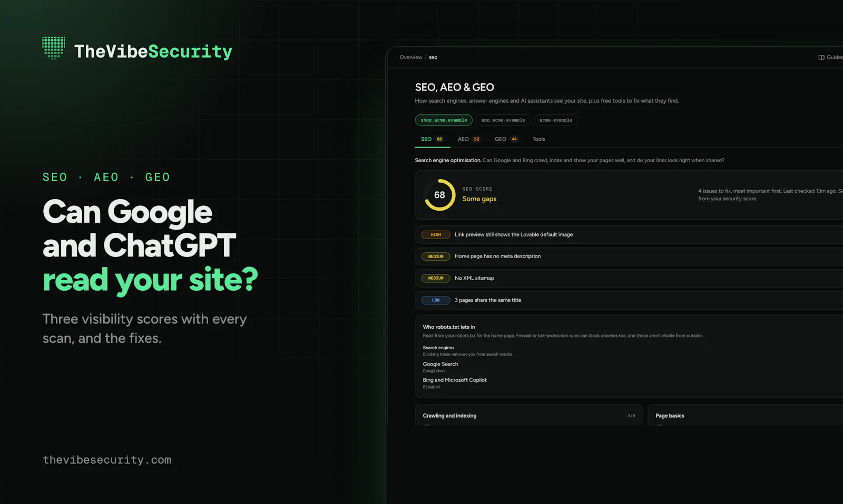
Task: Open the 'Crawling and indexing' card
Action: click(529, 415)
